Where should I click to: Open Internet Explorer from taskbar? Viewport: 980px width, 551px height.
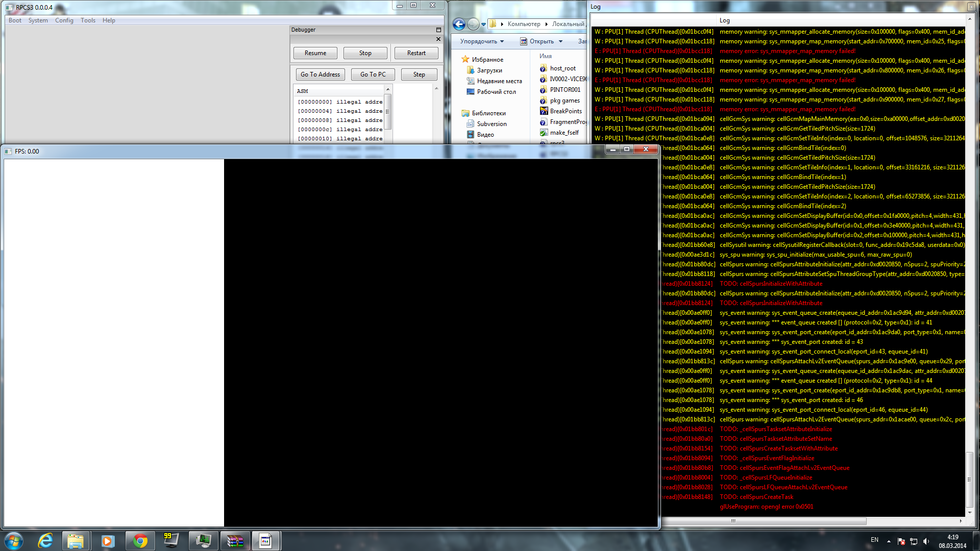click(x=45, y=541)
